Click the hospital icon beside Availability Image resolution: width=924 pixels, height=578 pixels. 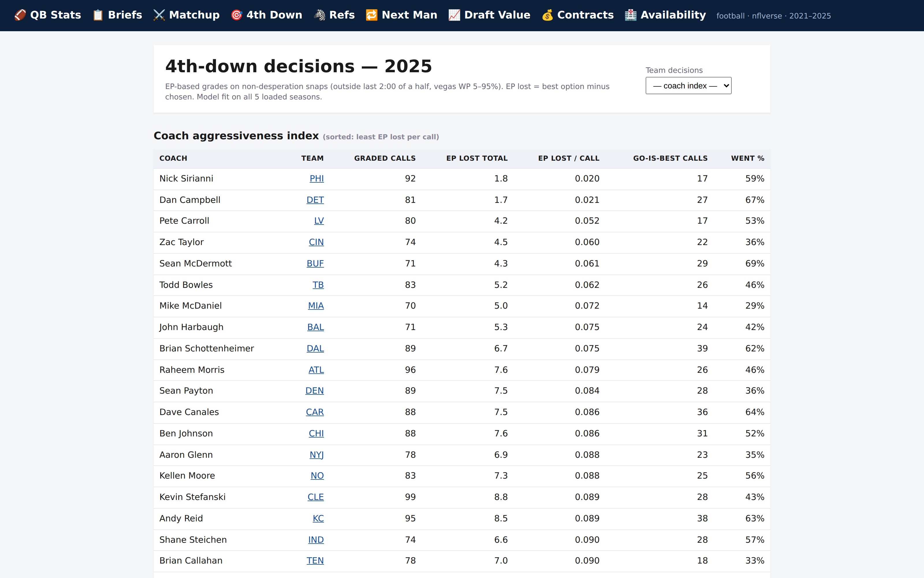pyautogui.click(x=631, y=15)
